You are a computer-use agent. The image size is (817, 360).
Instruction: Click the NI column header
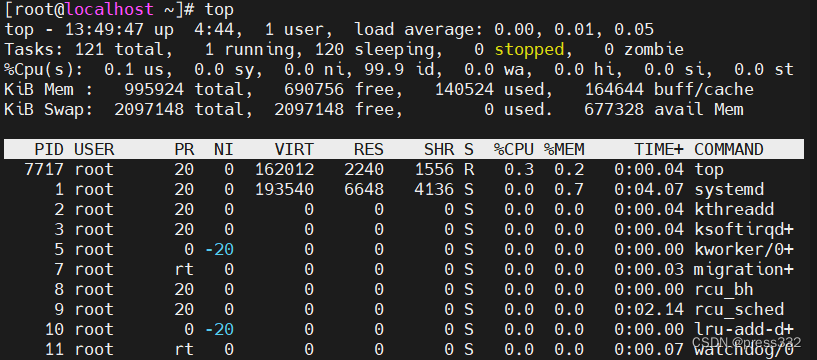(x=224, y=150)
